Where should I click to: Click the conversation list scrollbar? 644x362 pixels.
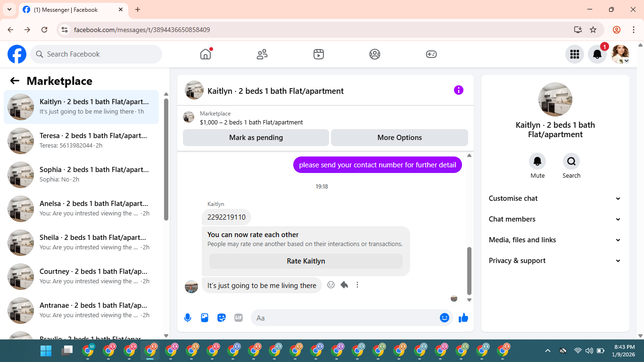[166, 159]
